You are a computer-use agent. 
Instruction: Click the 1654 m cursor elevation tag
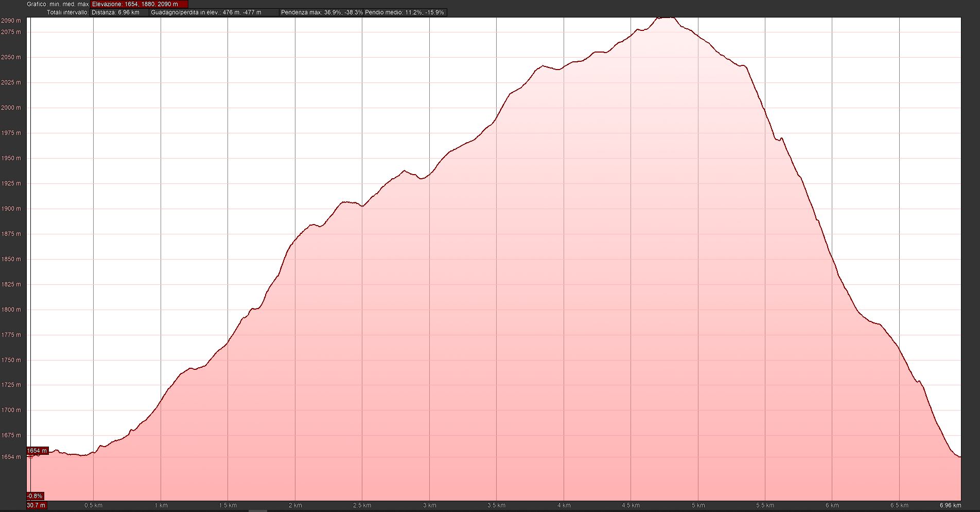[37, 451]
